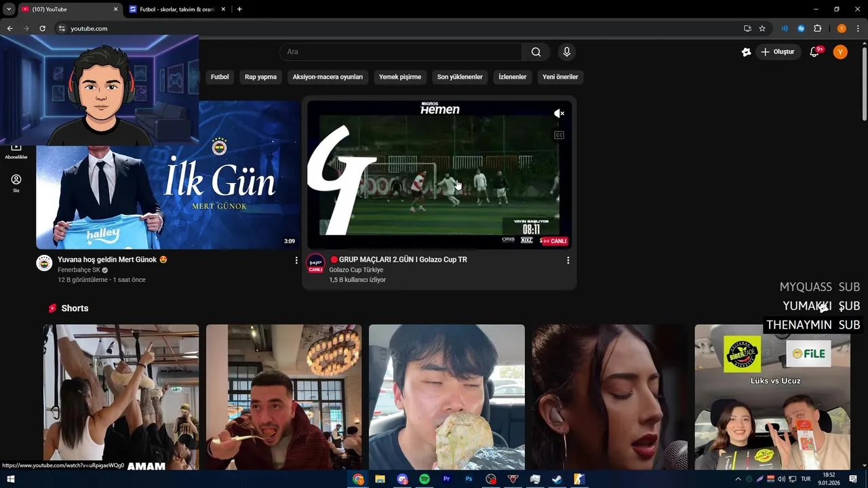Open Chrome's three-dot menu
Viewport: 868px width, 488px height.
(x=858, y=28)
